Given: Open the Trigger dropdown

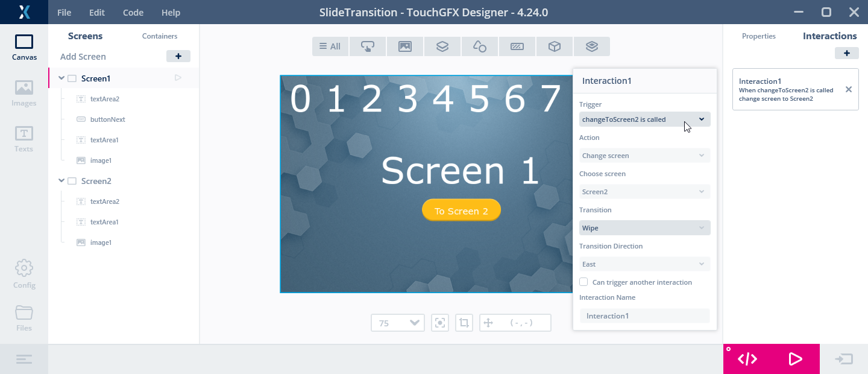Looking at the screenshot, I should (x=644, y=119).
